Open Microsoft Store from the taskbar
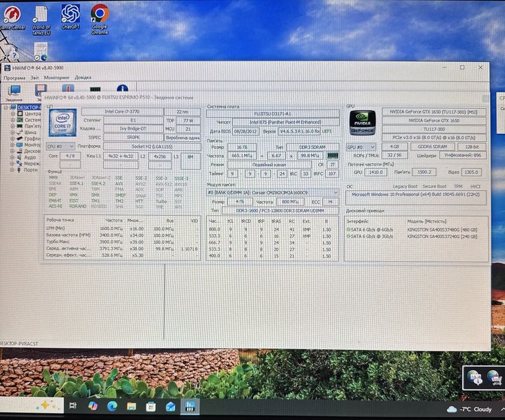505x420 pixels. click(151, 406)
